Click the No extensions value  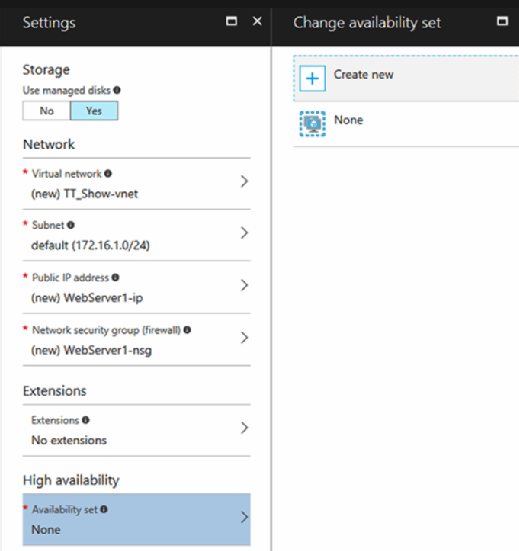coord(69,440)
